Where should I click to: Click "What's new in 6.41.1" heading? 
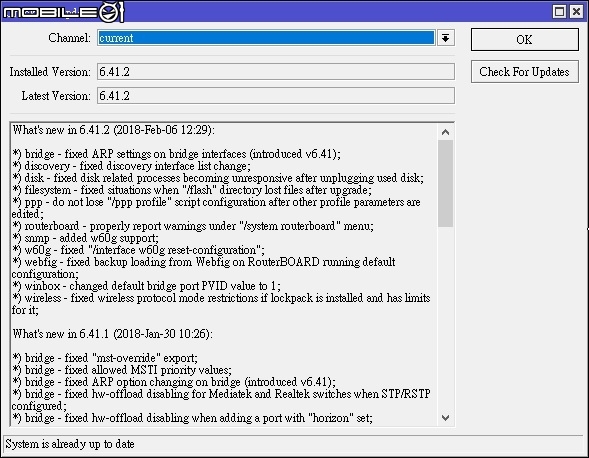(112, 334)
